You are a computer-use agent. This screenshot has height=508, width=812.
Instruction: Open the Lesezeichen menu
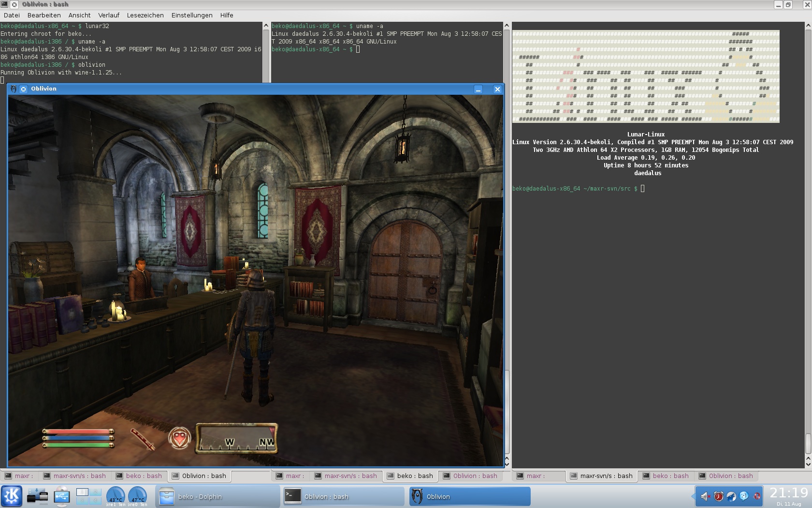(x=145, y=15)
